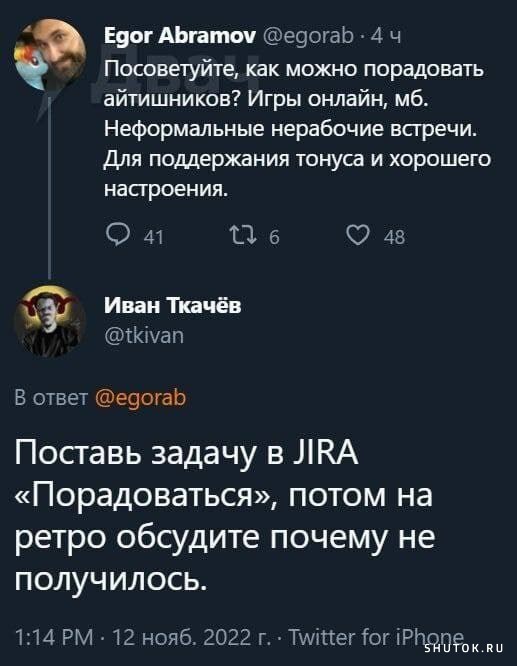Click the Иван Ткачёв display name

(172, 305)
